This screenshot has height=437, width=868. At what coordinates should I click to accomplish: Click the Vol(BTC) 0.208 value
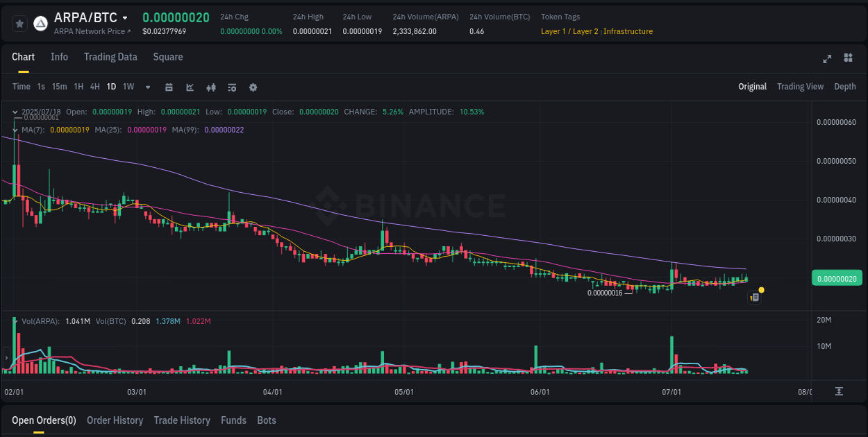point(140,321)
